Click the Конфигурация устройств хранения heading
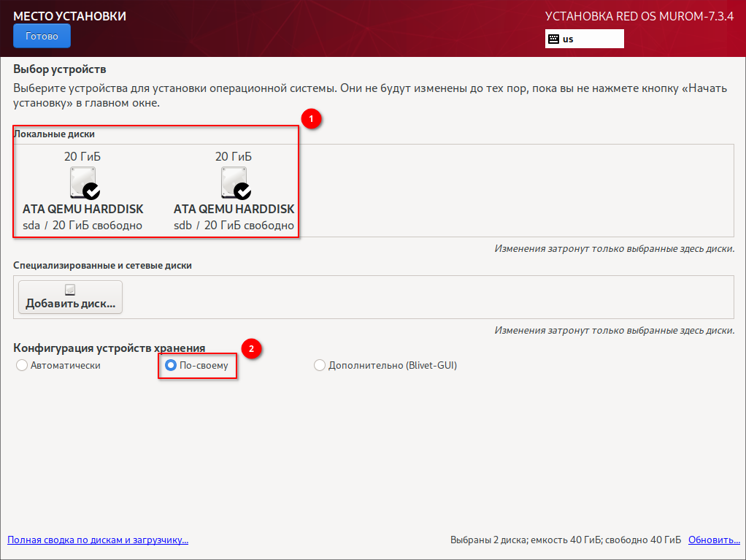 (x=109, y=348)
